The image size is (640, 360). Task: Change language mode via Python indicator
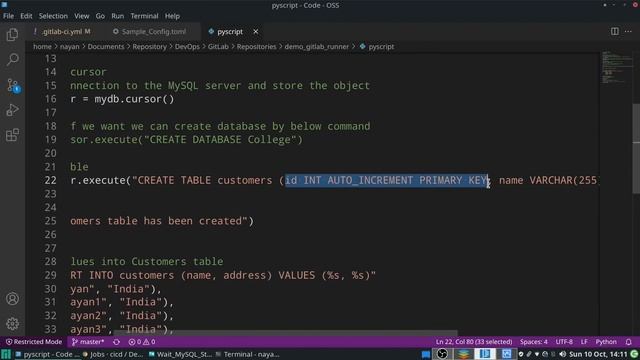(606, 342)
